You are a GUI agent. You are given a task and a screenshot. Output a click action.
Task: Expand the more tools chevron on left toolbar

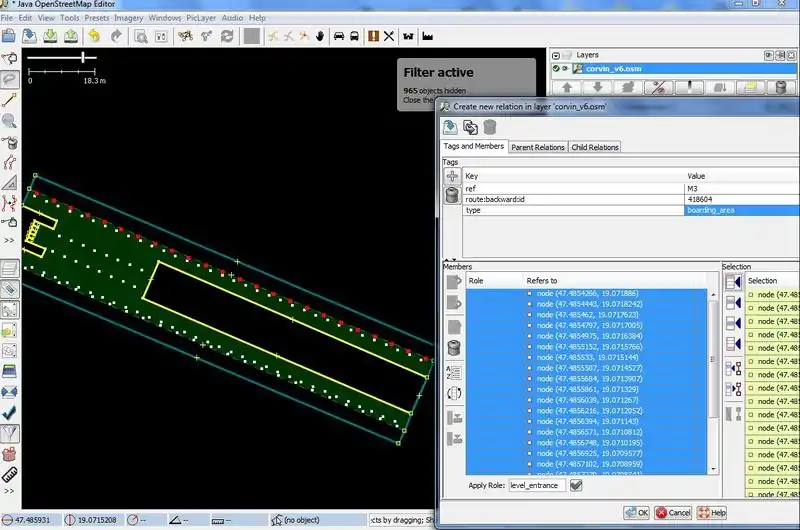click(x=9, y=241)
